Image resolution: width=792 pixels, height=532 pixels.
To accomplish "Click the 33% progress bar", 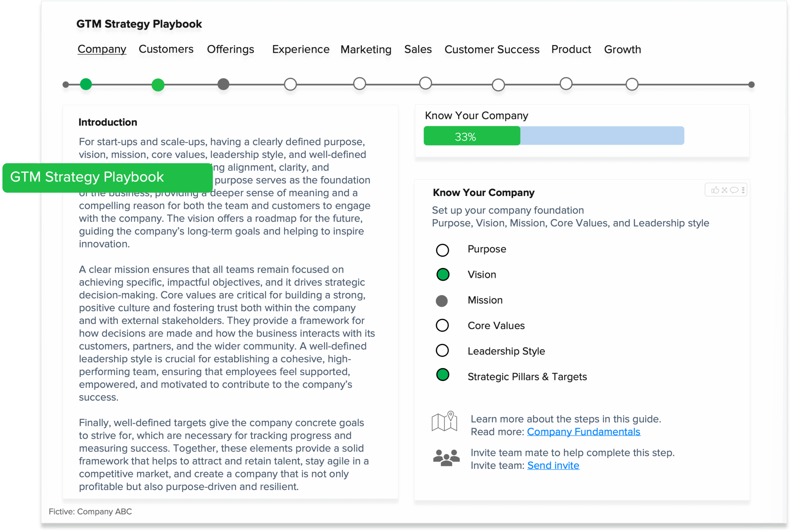I will click(553, 136).
